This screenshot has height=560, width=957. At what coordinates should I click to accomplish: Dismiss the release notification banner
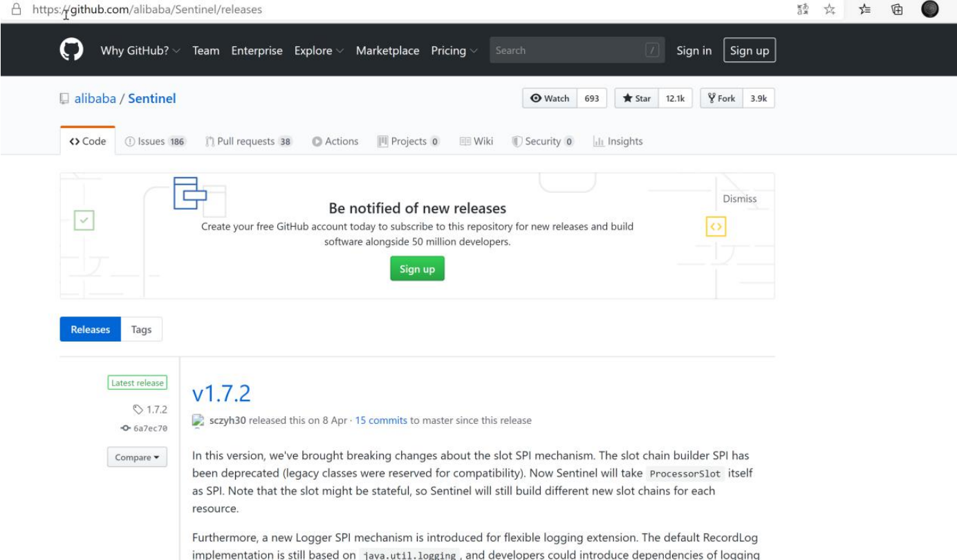(740, 198)
